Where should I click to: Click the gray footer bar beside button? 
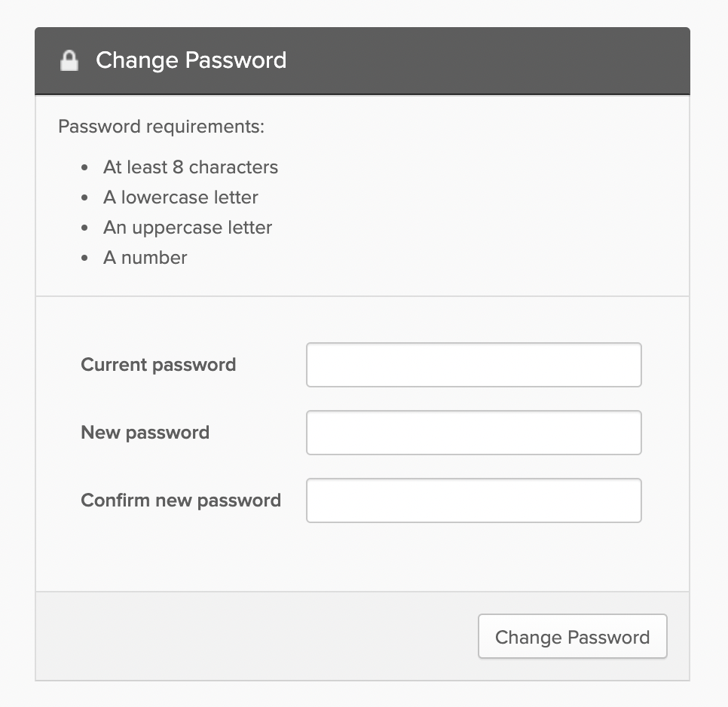point(257,636)
